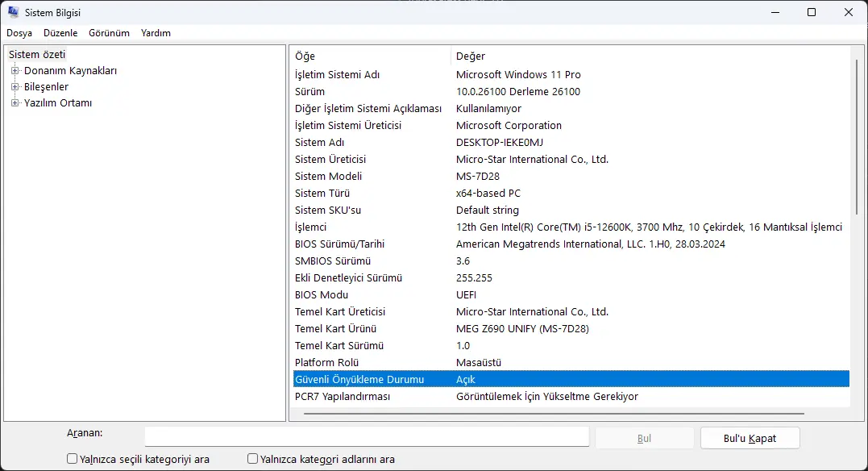Image resolution: width=868 pixels, height=471 pixels.
Task: Click the Bul'u Kapat button
Action: coord(750,438)
